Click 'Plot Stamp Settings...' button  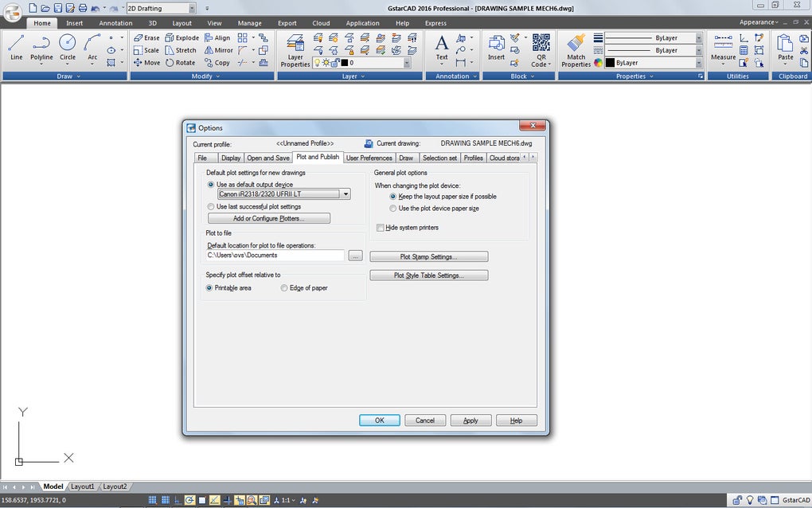[x=429, y=257]
